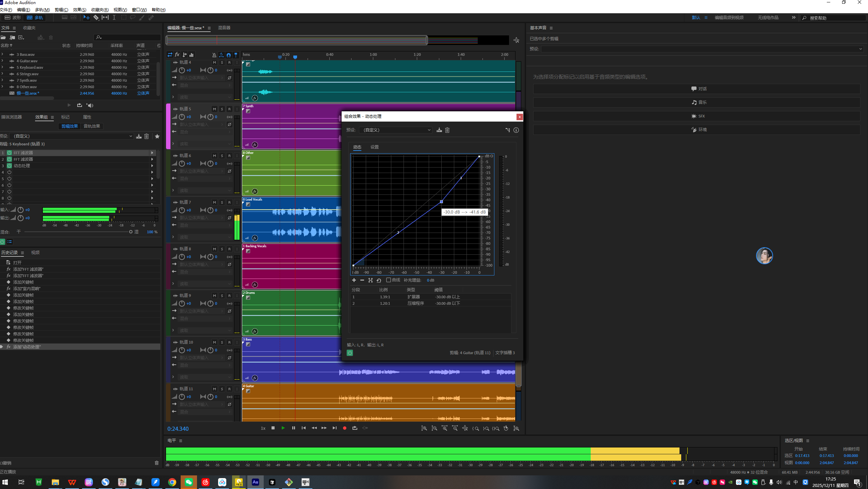Adjust the dry/wet 混合 slider handle
The height and width of the screenshot is (489, 868).
tap(131, 232)
